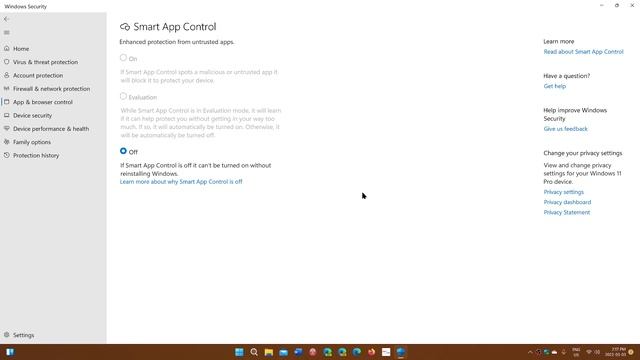Image resolution: width=640 pixels, height=360 pixels.
Task: Open Privacy Statement link
Action: pos(567,212)
